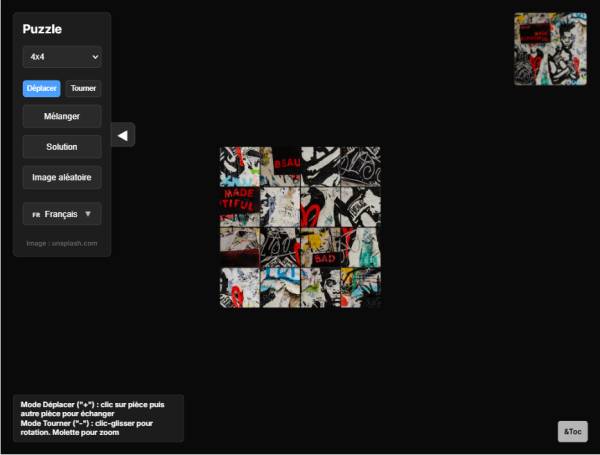Screen dimensions: 600x455
Task: Select the bottom-right puzzle piece
Action: pos(360,287)
